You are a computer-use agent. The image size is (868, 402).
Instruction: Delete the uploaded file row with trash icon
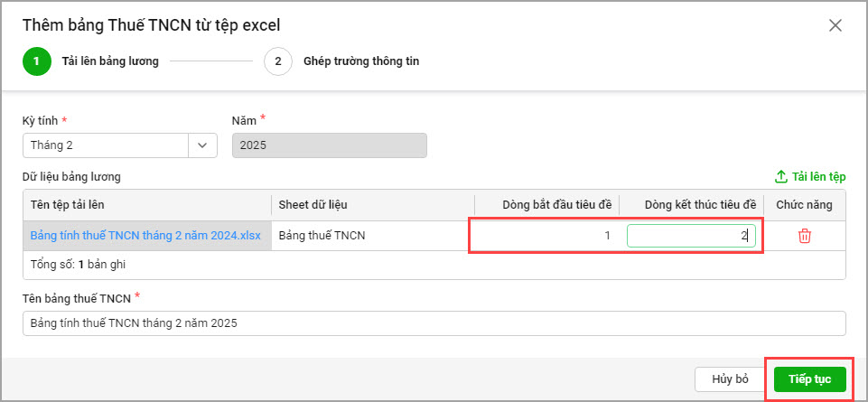click(804, 236)
